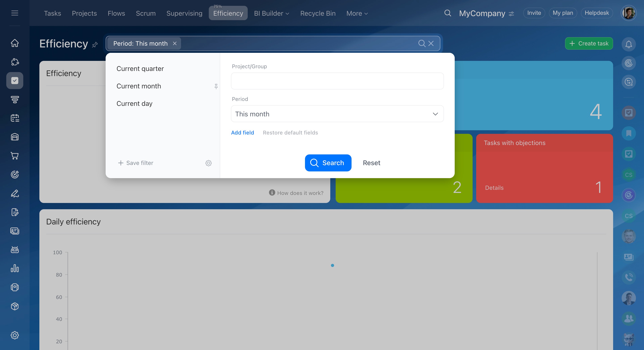Viewport: 644px width, 350px height.
Task: Switch to the Supervising tab
Action: 184,13
